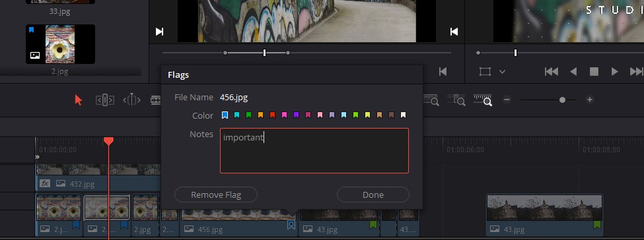This screenshot has width=644, height=240.
Task: Open the transform overlay mode dropdown chevron
Action: (502, 72)
